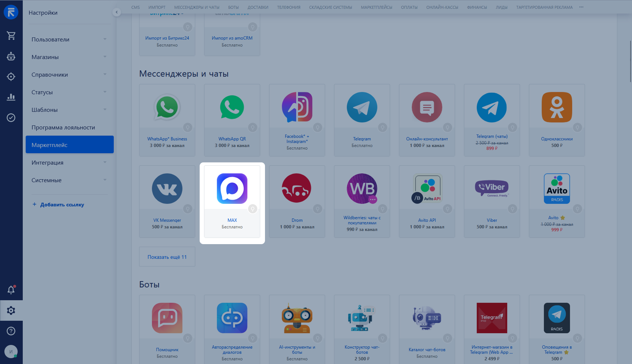Toggle the lightbulb badge on MAX card
Image resolution: width=632 pixels, height=364 pixels.
point(253,209)
